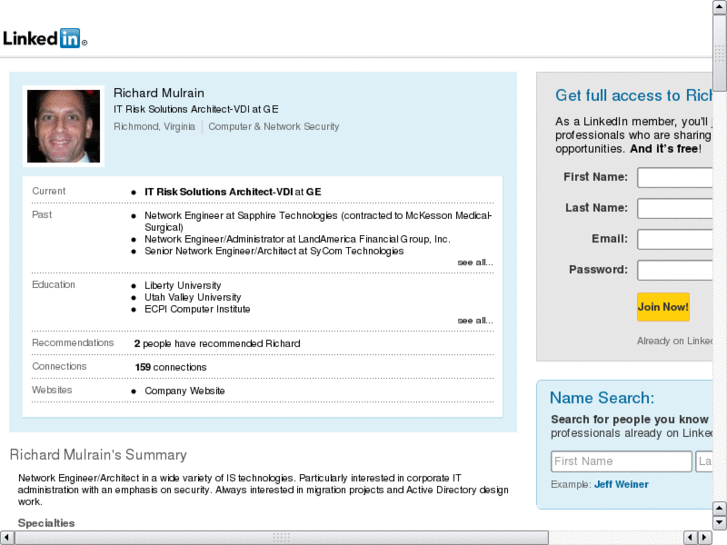Open Network Engineer at Sapphire Technologies entry
Viewport: 727px width, 545px height.
pos(318,221)
